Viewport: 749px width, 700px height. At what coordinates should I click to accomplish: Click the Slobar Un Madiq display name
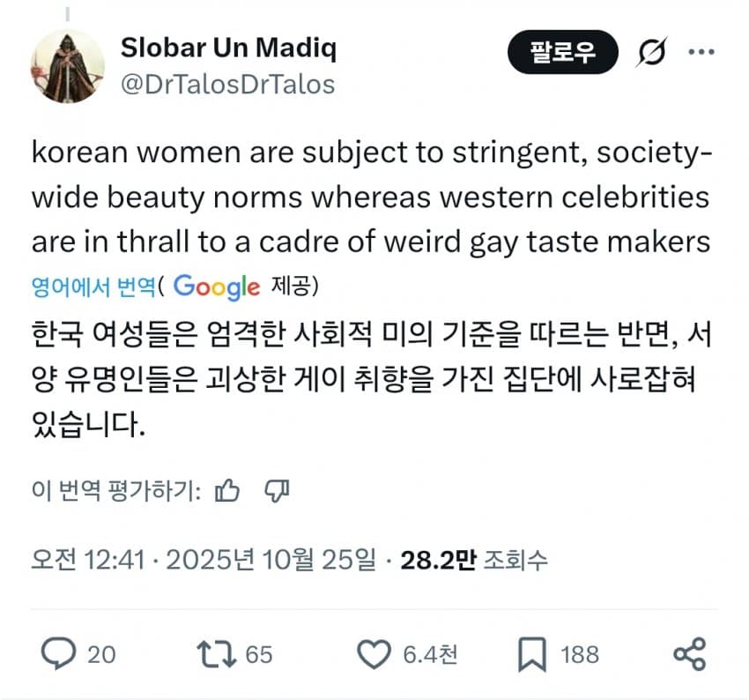click(227, 48)
